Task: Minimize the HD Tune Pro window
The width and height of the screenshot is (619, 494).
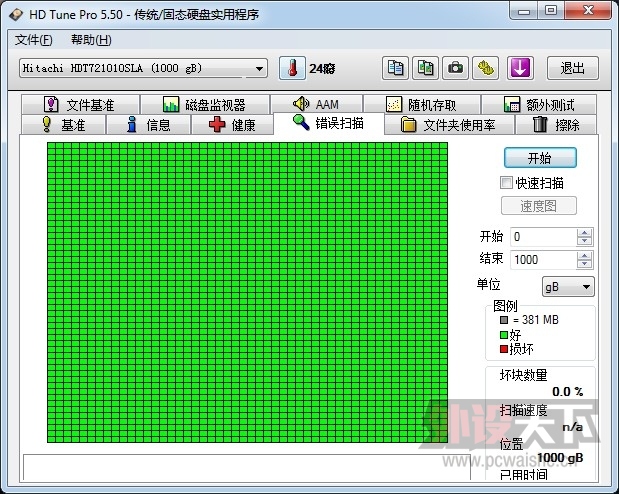Action: click(x=523, y=11)
